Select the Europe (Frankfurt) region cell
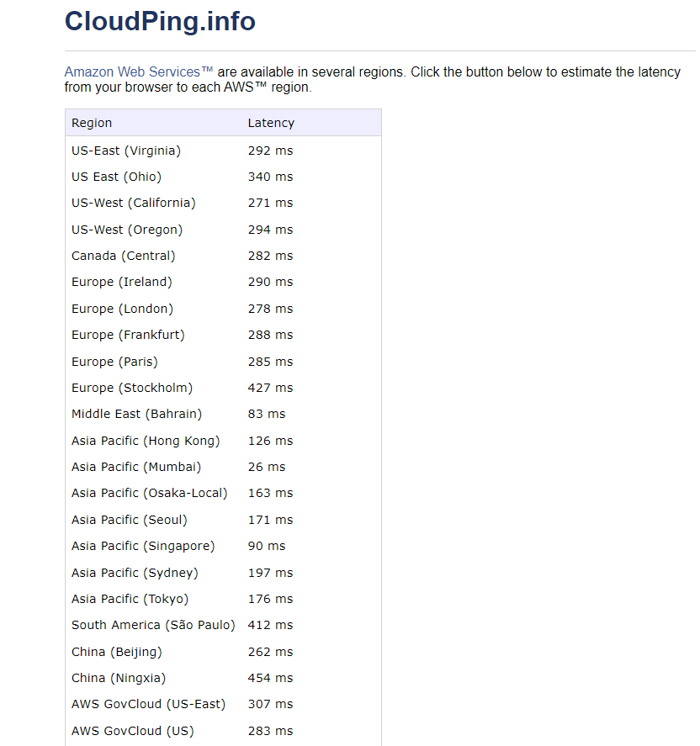The height and width of the screenshot is (746, 700). tap(128, 335)
